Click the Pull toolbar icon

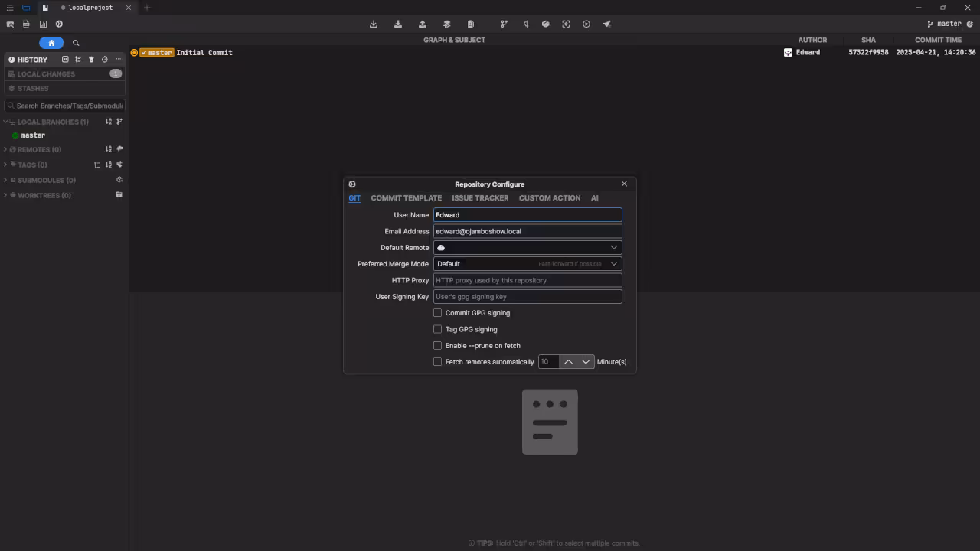tap(398, 24)
